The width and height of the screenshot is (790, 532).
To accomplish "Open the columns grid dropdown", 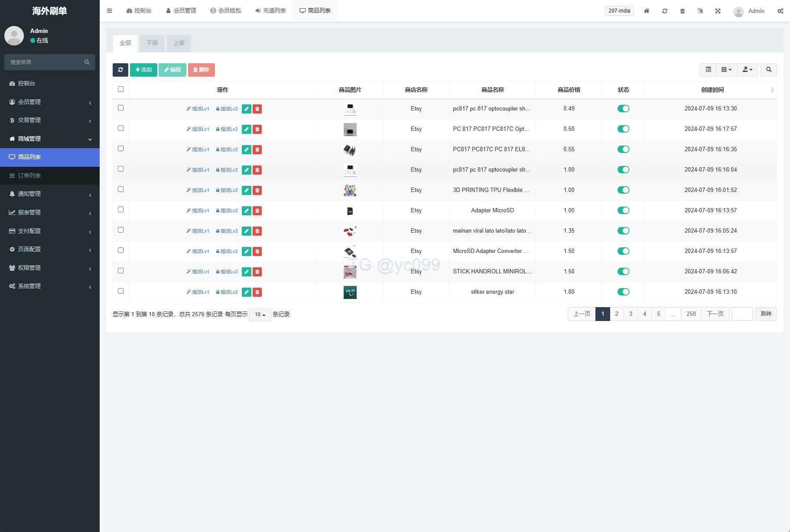I will click(726, 70).
